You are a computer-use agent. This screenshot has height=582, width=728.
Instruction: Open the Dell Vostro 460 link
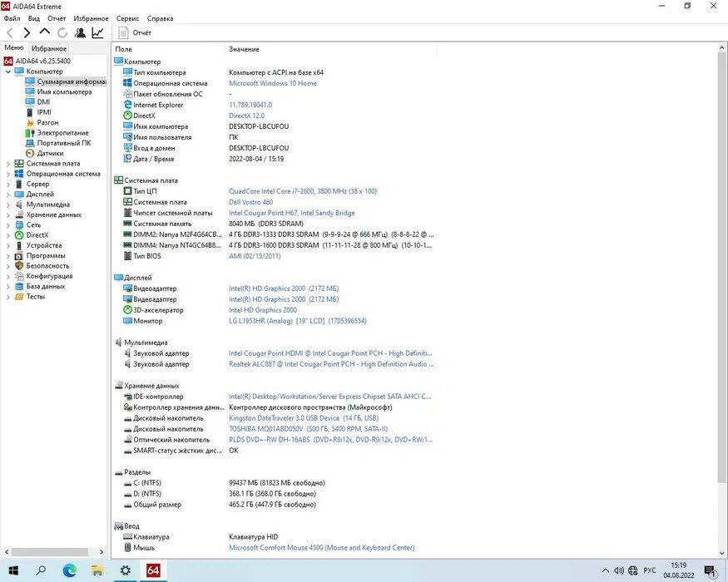point(250,202)
